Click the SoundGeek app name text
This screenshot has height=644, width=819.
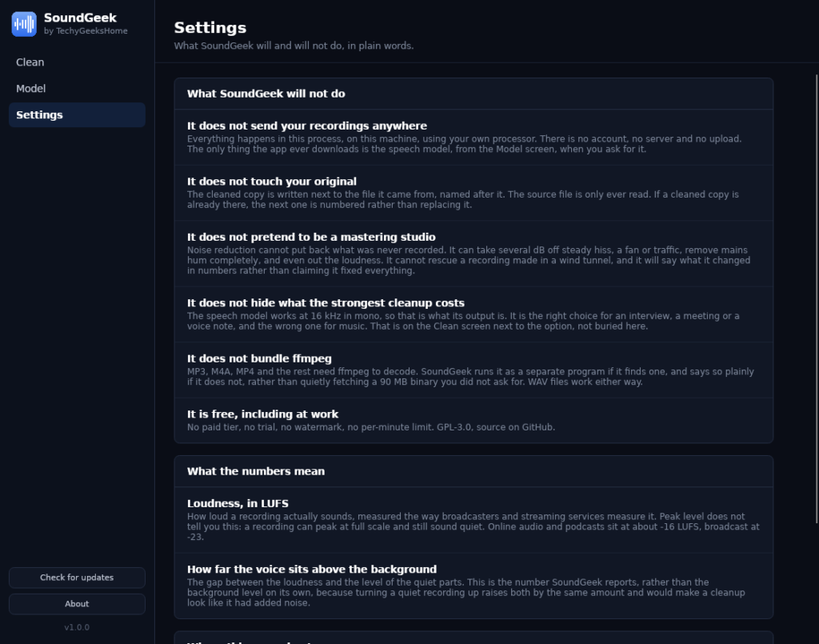80,18
